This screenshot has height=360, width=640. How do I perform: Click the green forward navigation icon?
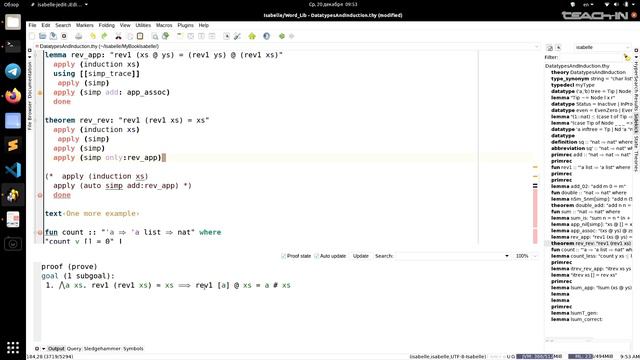[x=282, y=36]
